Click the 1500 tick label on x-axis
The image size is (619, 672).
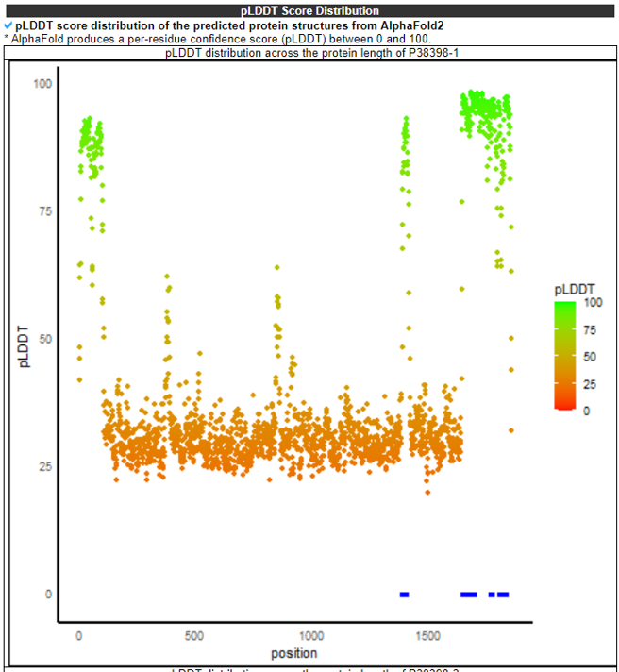[x=427, y=636]
